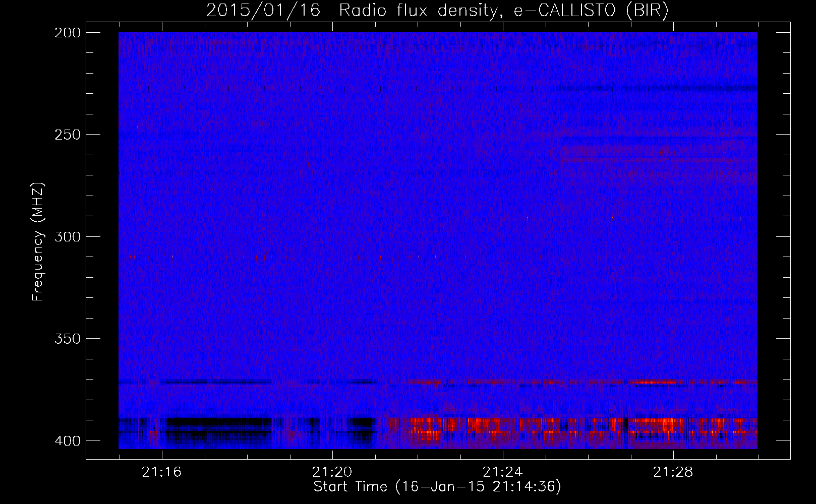Click the 21:20 time tick label
This screenshot has width=816, height=504.
(332, 472)
